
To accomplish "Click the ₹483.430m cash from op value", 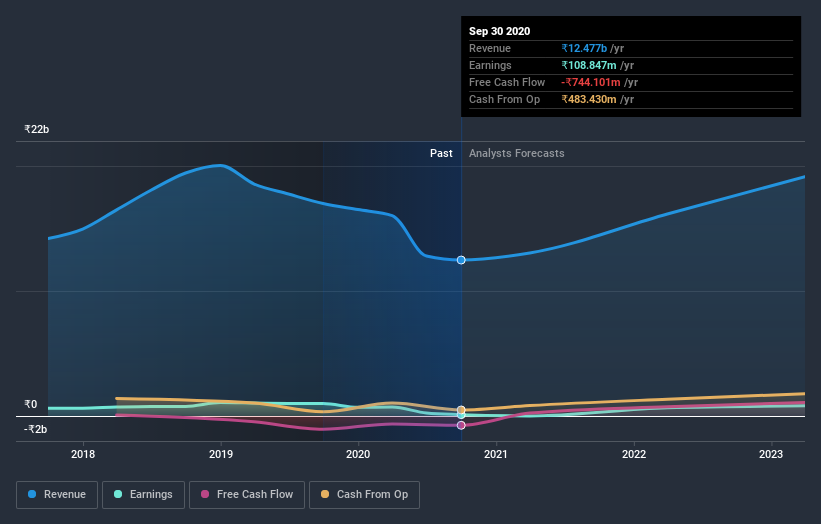I will pyautogui.click(x=589, y=99).
